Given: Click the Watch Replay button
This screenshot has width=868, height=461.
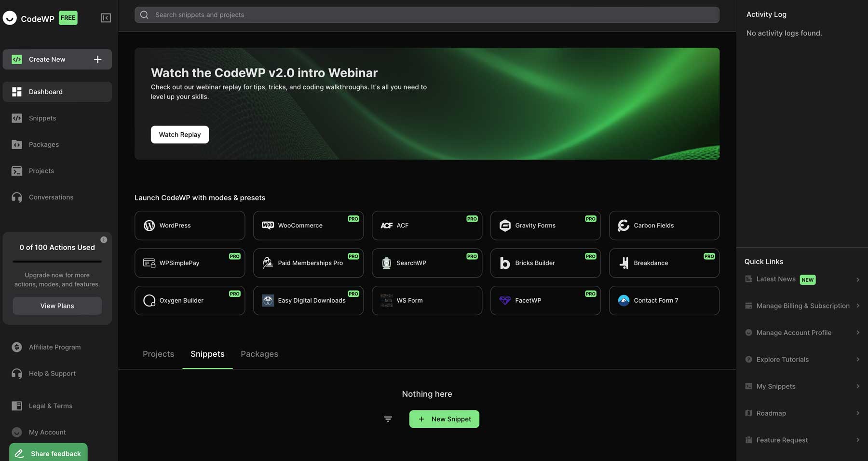Looking at the screenshot, I should click(179, 134).
